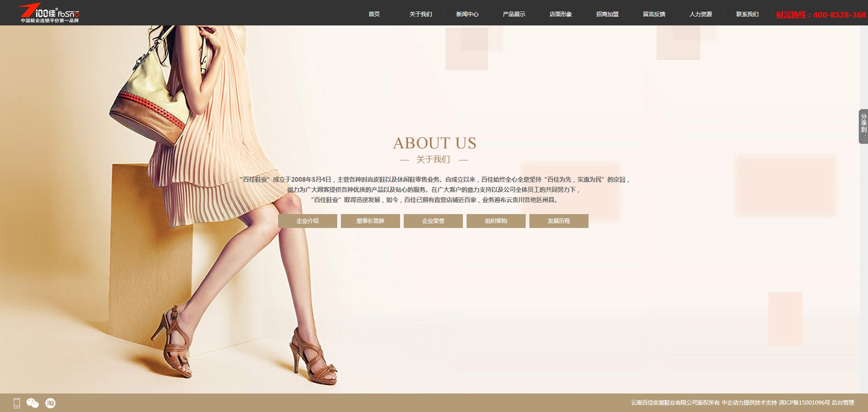Open 关于我们 navigation item
Screen dimensions: 868x412
click(421, 14)
